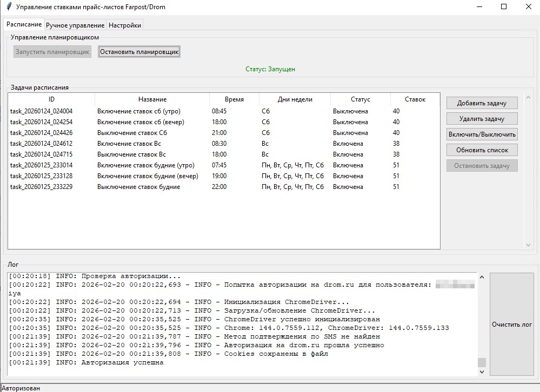Click the Добавить задачу button
Screen dimensions: 540x392
point(482,103)
